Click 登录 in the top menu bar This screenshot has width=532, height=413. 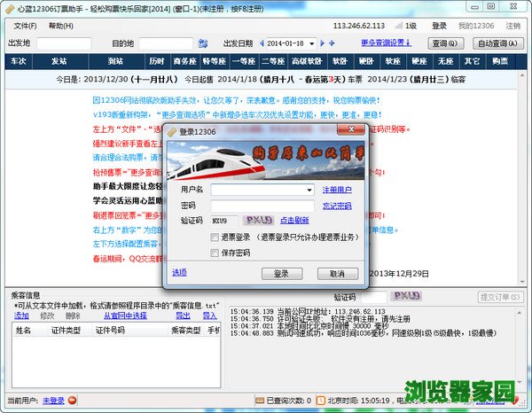click(440, 26)
